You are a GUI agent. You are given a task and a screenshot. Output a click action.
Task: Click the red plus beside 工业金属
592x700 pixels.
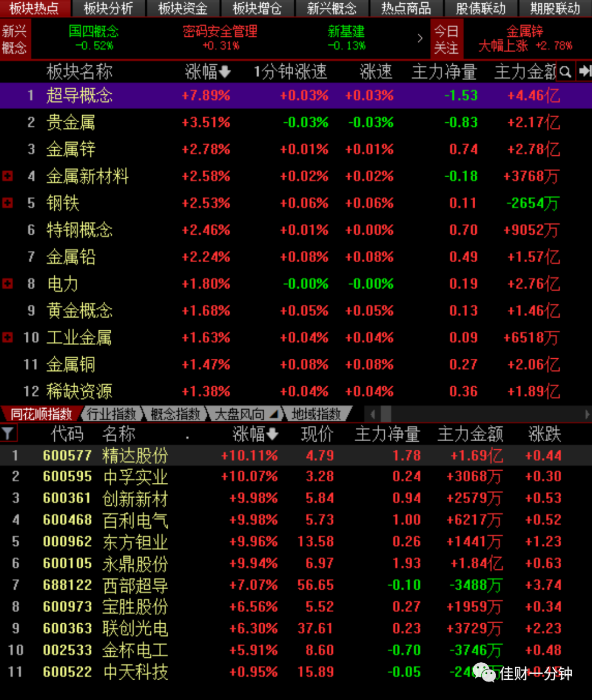coord(8,337)
